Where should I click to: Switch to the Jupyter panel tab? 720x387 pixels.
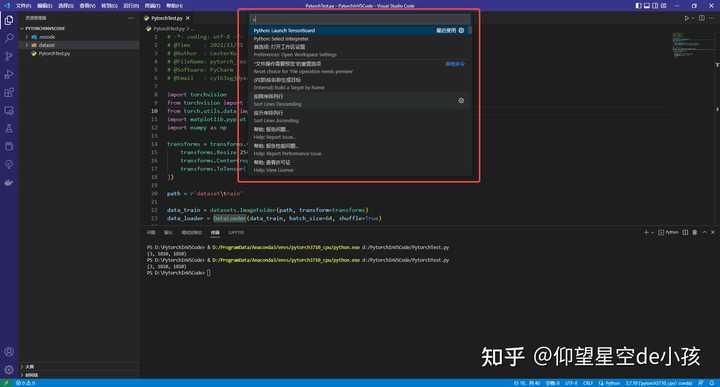(x=236, y=233)
